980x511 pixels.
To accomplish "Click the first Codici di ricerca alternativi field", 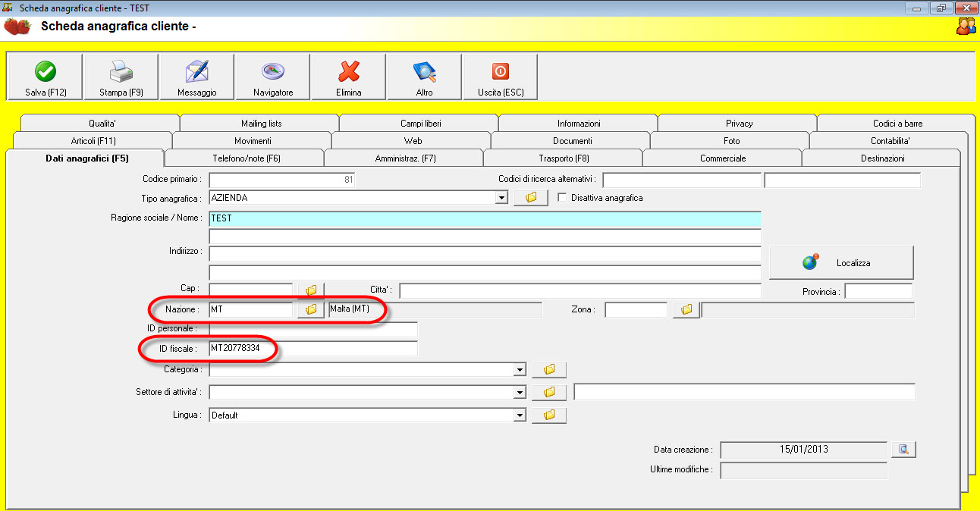I will (681, 180).
